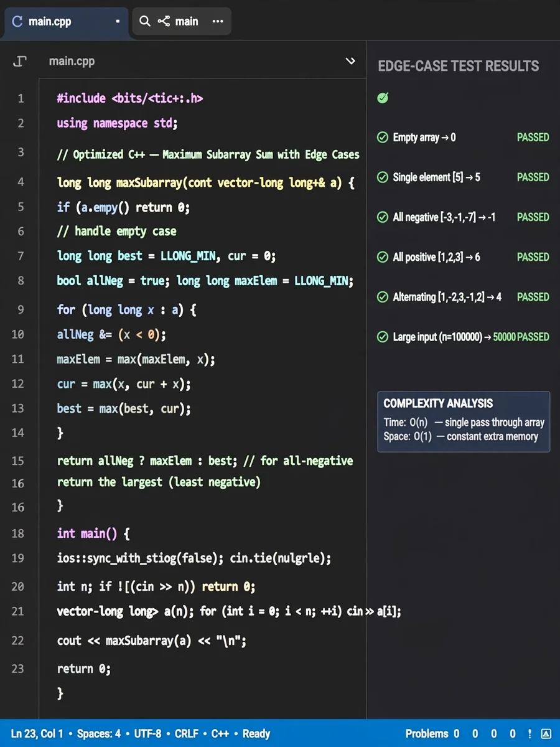Click the git branch icon beside main

click(164, 21)
